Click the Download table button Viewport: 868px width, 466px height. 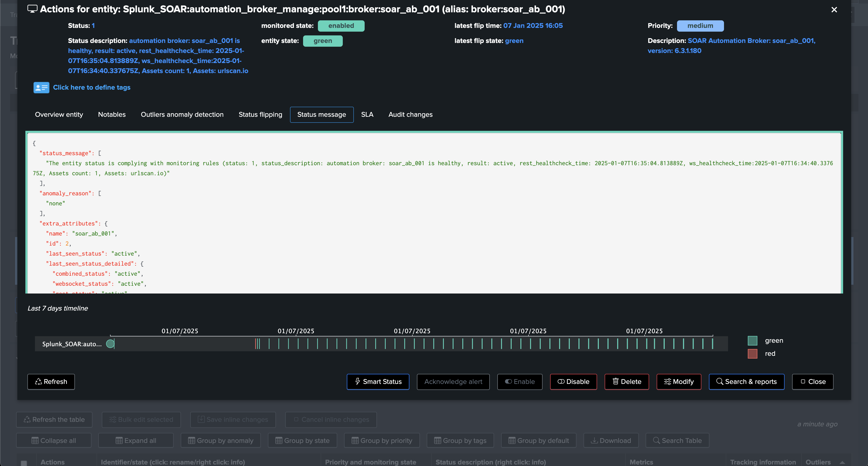tap(611, 440)
